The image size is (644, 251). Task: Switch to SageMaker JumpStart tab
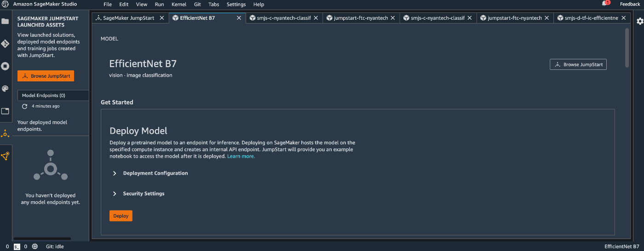tap(130, 18)
